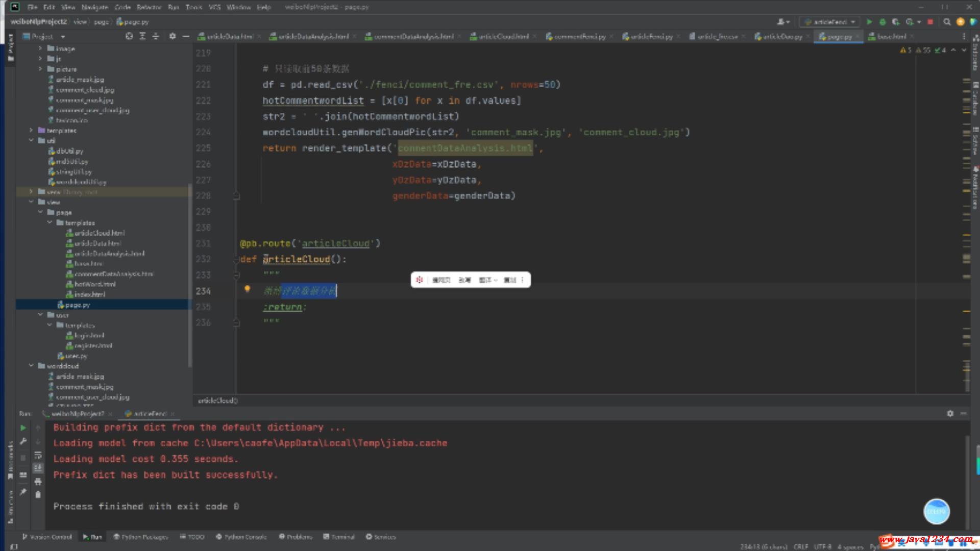The height and width of the screenshot is (551, 980).
Task: Click Rerun icon in Run panel
Action: tap(23, 428)
